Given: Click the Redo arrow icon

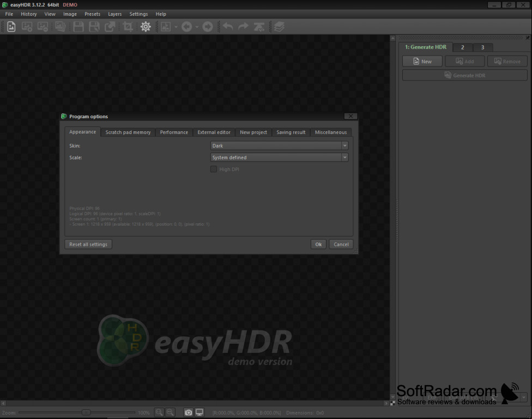Looking at the screenshot, I should 243,27.
